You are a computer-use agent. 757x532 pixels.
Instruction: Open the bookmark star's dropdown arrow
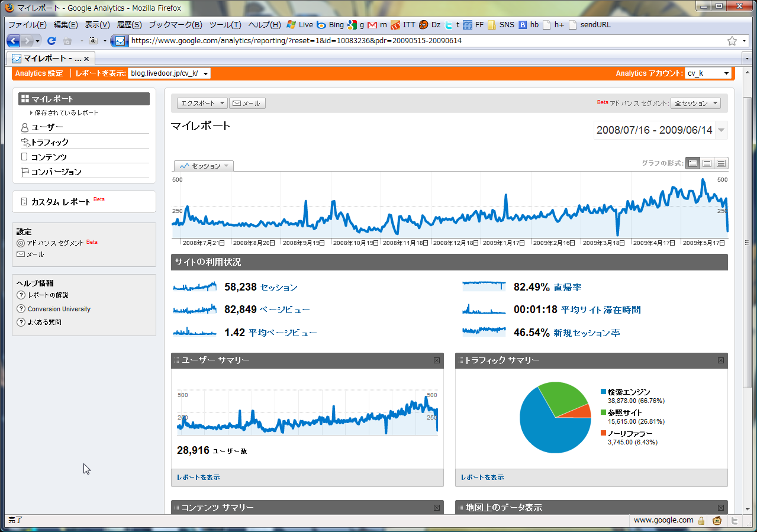(744, 41)
